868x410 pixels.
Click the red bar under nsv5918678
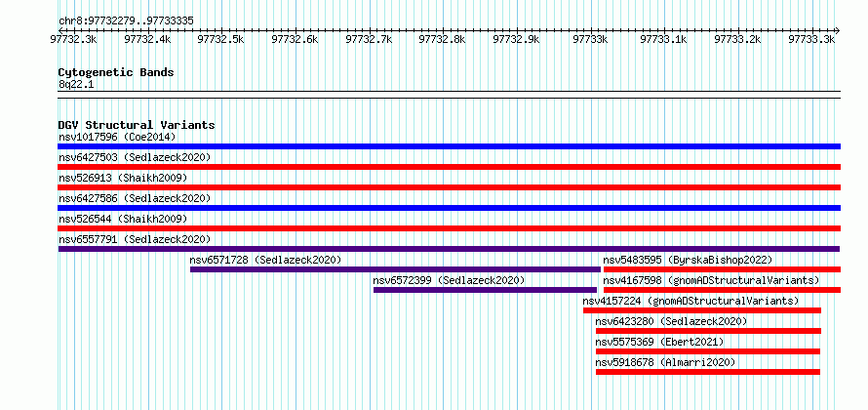(x=707, y=372)
